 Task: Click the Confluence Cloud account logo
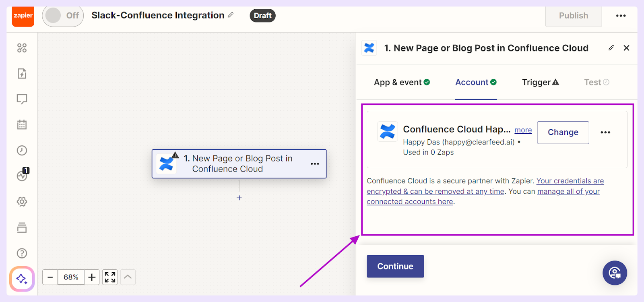tap(388, 131)
